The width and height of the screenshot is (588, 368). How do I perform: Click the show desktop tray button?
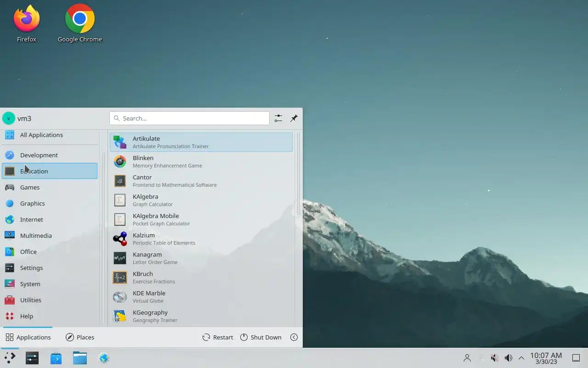click(576, 358)
